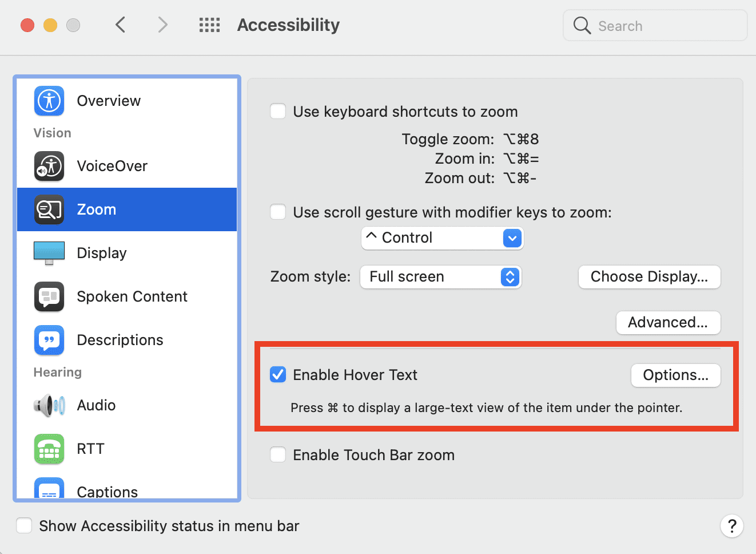756x554 pixels.
Task: Open the Descriptions speech bubble icon
Action: click(x=49, y=340)
